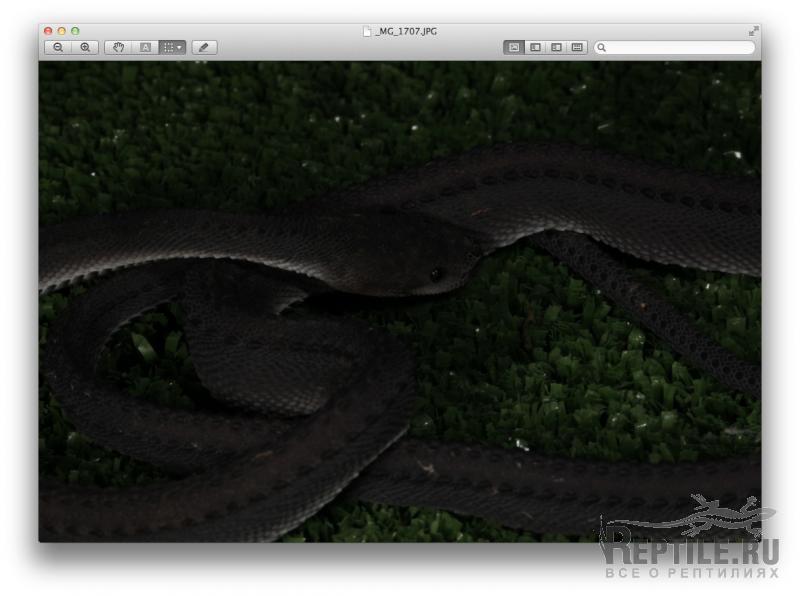Select the Text selection tool
The image size is (800, 596).
click(145, 47)
